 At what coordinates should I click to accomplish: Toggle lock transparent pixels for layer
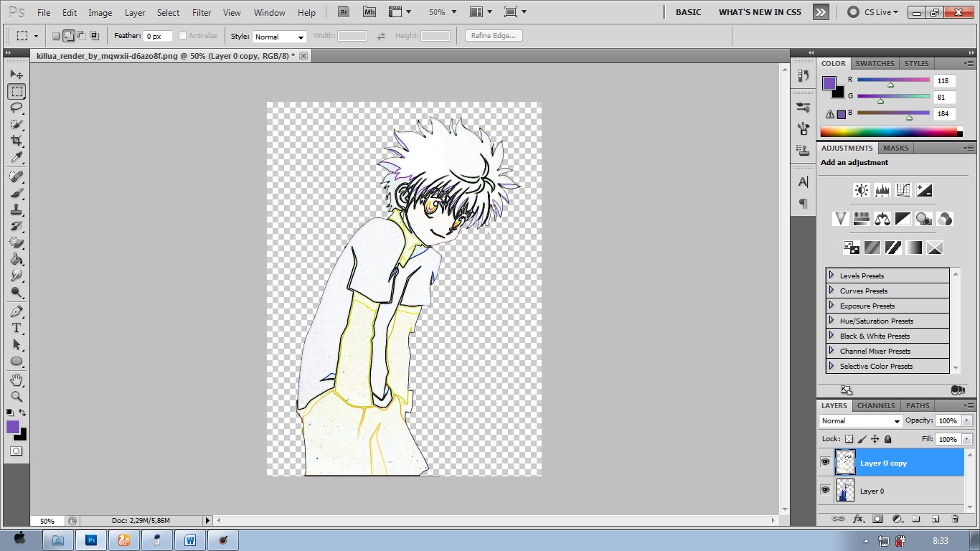(849, 439)
